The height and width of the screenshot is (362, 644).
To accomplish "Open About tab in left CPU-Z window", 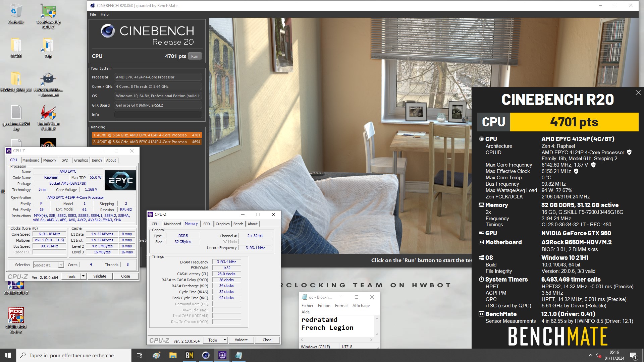I will coord(111,160).
